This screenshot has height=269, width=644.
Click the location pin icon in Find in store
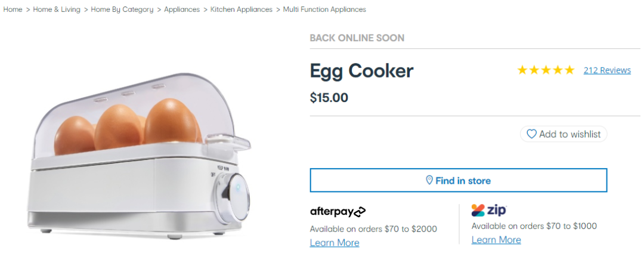pyautogui.click(x=429, y=180)
